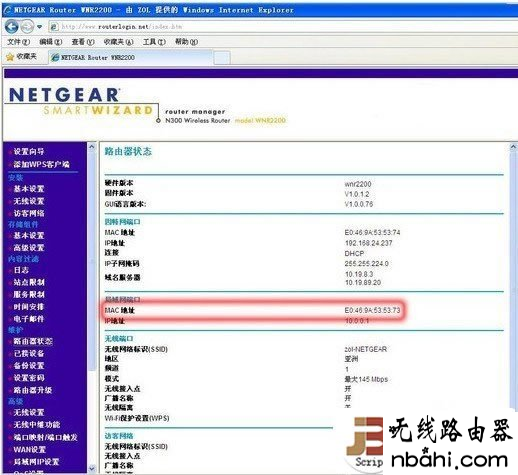Open the recent pages dropdown arrow
The height and width of the screenshot is (475, 518).
39,27
